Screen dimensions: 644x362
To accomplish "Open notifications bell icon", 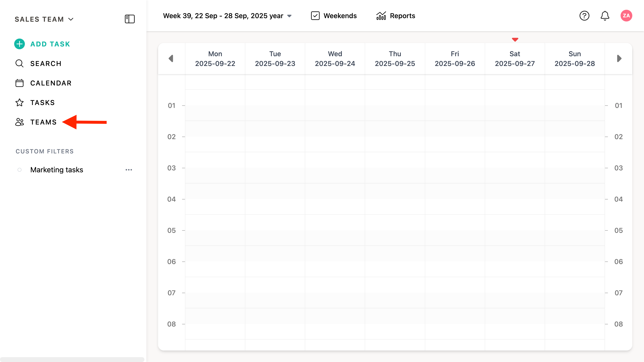I will (x=605, y=16).
